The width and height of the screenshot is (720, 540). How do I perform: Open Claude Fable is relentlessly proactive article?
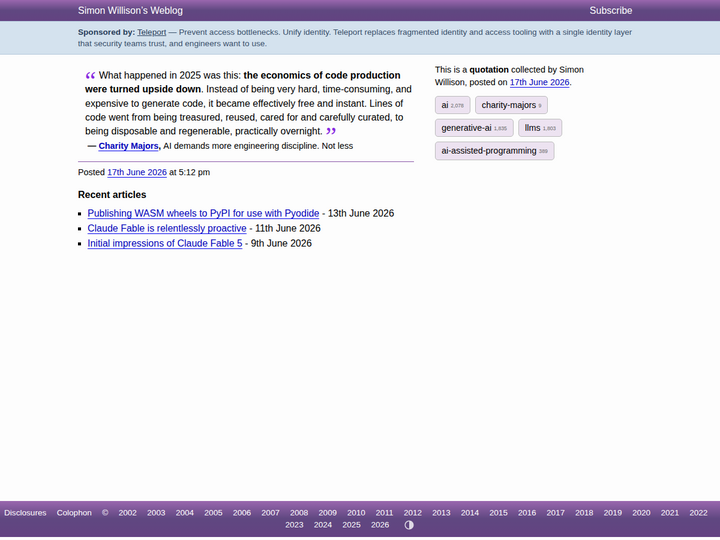(x=167, y=229)
